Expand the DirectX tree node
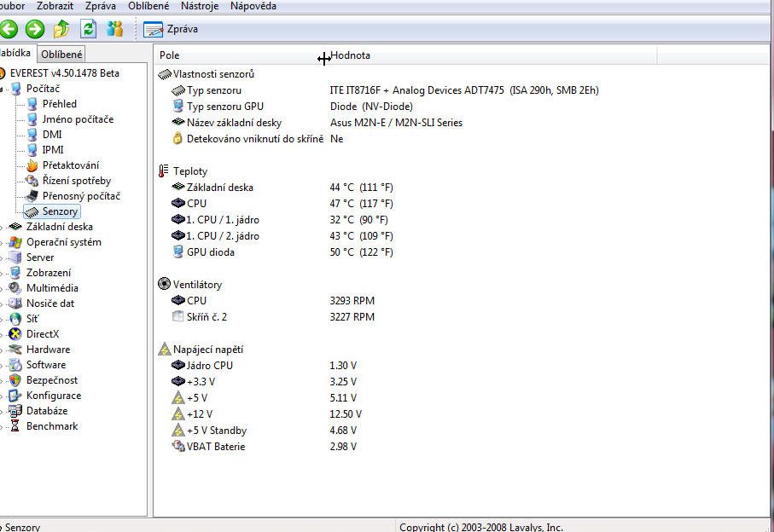Screen dimensions: 774x532 (x=2, y=334)
